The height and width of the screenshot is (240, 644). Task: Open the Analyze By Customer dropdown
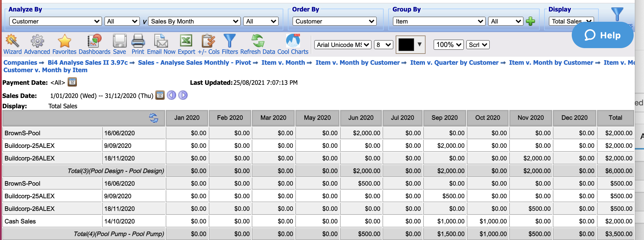[56, 21]
